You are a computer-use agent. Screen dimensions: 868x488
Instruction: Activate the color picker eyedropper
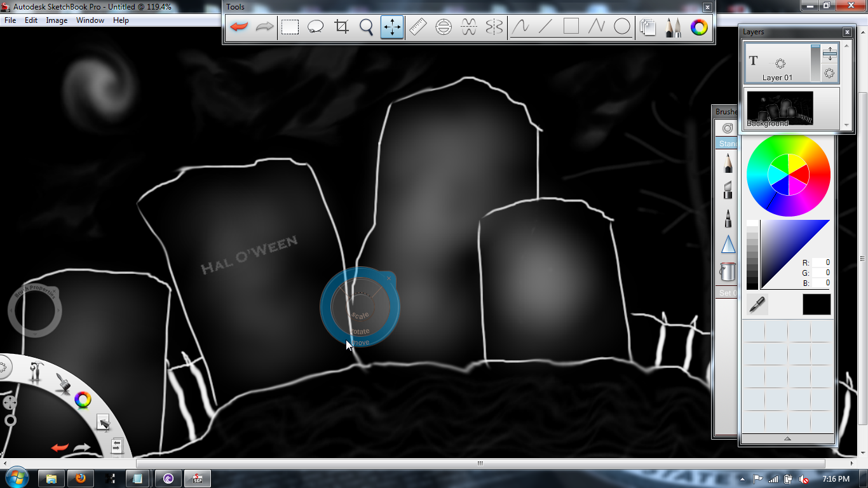757,304
